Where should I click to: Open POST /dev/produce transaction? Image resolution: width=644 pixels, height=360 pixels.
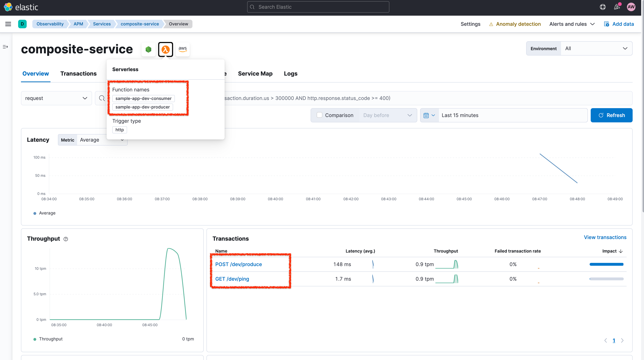click(239, 264)
